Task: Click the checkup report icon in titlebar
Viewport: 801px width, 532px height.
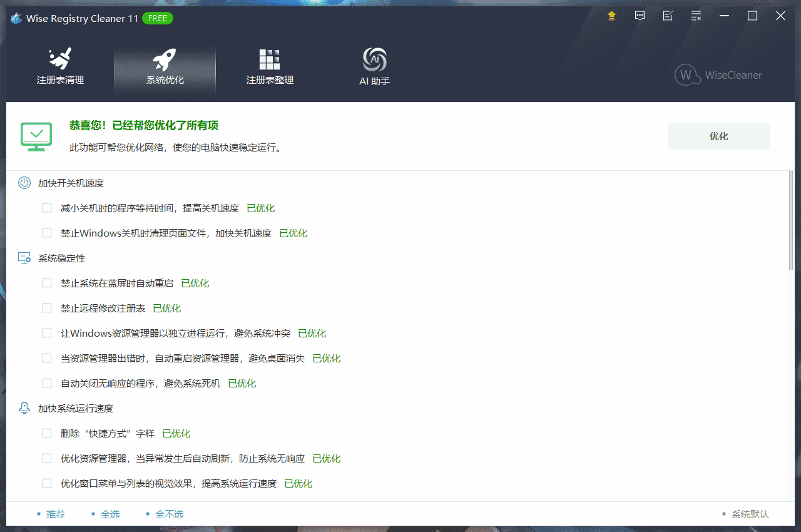Action: 668,16
